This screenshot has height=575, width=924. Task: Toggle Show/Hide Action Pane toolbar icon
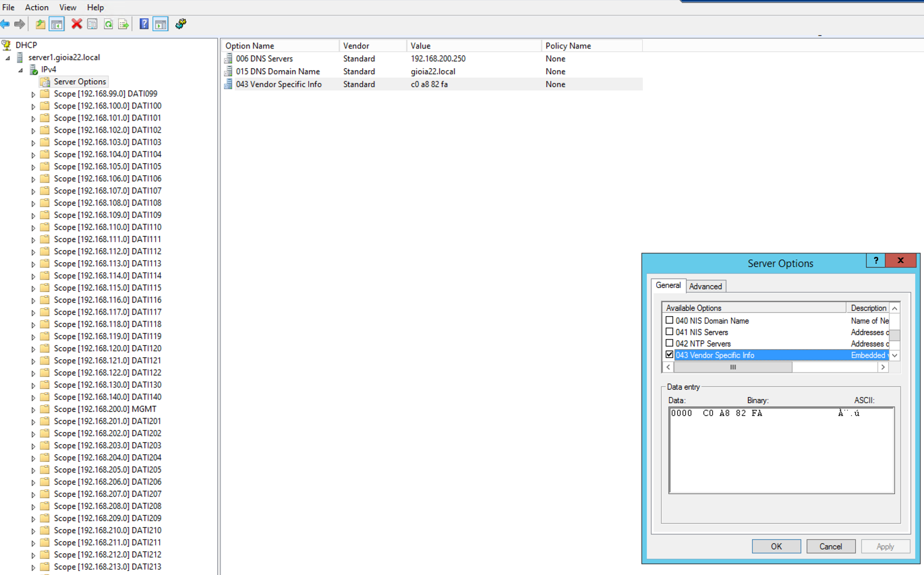tap(161, 24)
